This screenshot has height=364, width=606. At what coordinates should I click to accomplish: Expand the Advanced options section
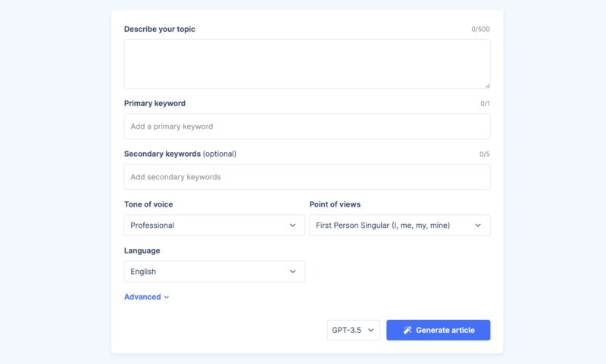point(143,297)
